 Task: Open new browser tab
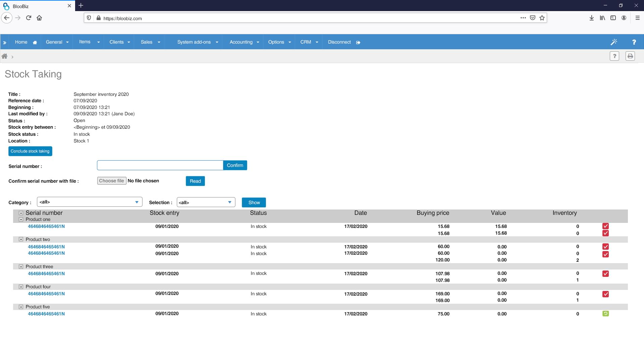pyautogui.click(x=81, y=5)
